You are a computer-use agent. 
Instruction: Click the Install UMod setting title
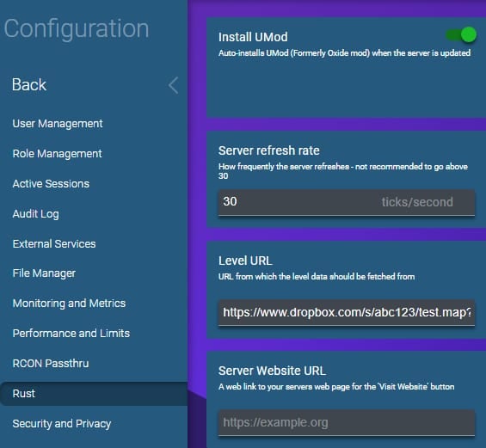click(x=253, y=37)
